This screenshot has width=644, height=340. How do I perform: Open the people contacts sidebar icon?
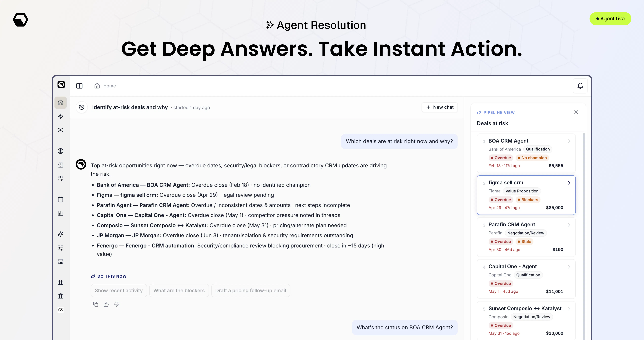click(60, 178)
